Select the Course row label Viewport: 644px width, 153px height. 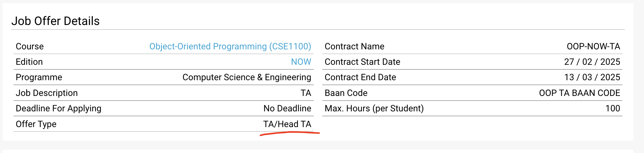point(30,46)
